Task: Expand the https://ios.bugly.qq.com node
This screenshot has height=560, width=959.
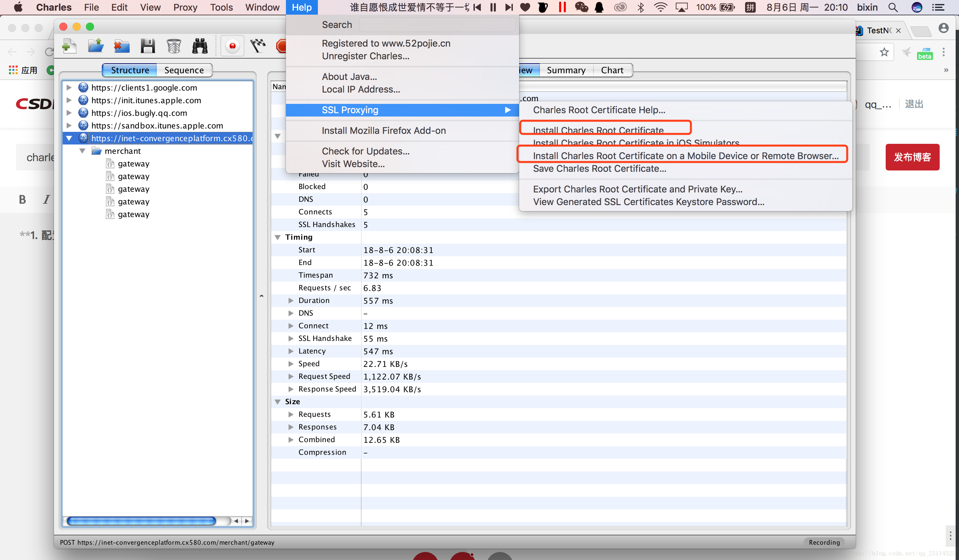Action: pyautogui.click(x=69, y=113)
